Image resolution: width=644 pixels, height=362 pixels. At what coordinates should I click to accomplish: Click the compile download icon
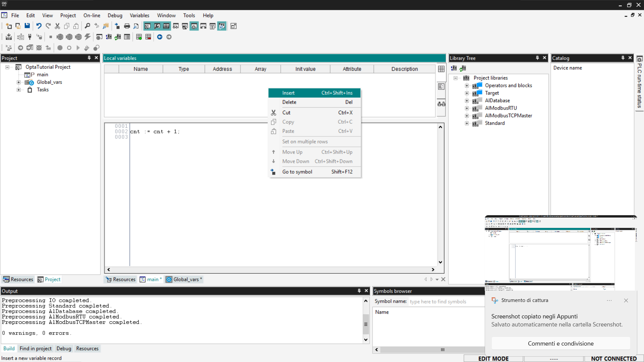(9, 37)
